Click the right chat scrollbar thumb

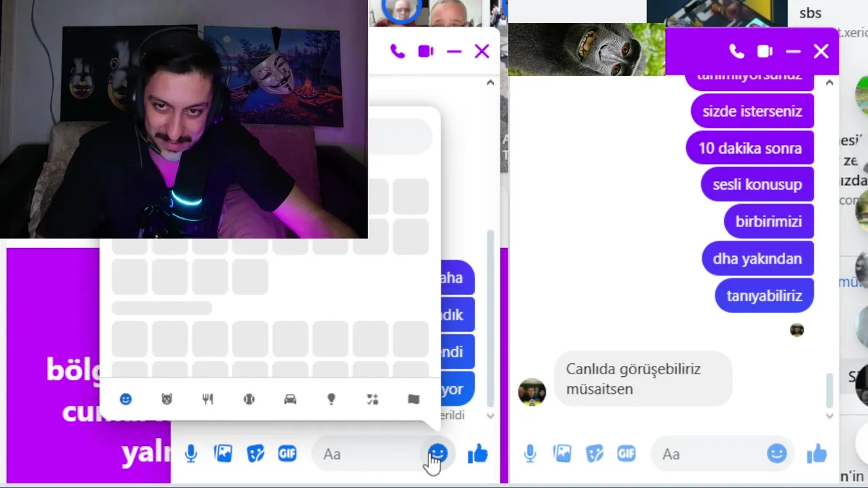click(x=829, y=389)
